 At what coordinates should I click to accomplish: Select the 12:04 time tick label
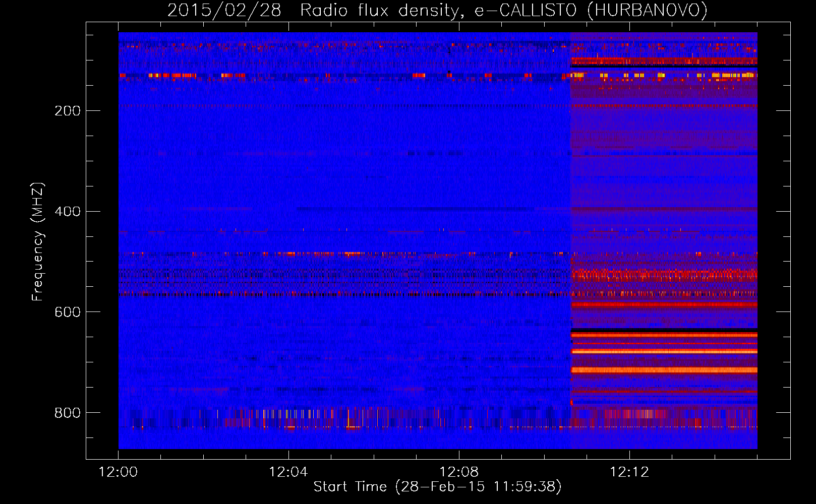coord(288,472)
